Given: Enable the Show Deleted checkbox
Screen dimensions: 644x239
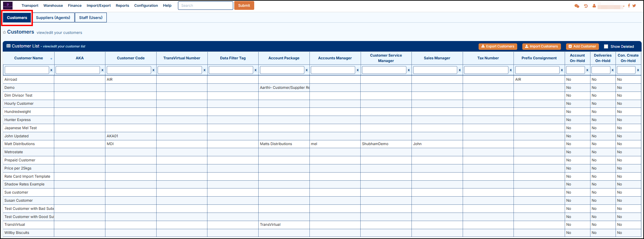Looking at the screenshot, I should [606, 46].
